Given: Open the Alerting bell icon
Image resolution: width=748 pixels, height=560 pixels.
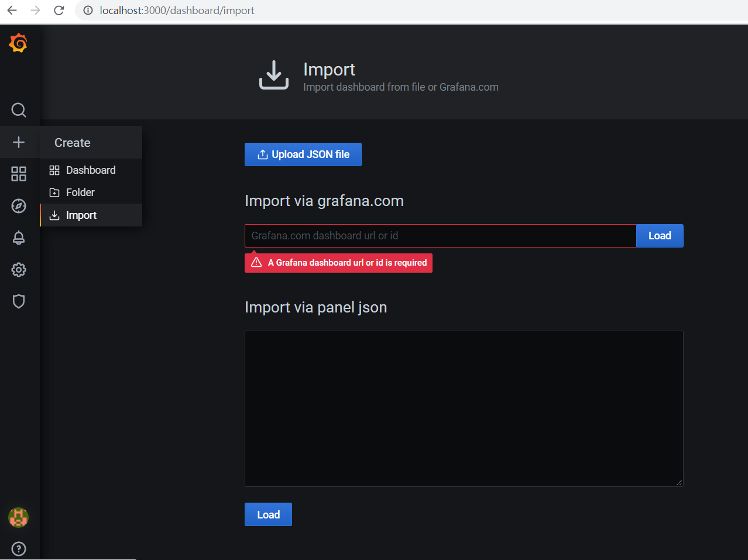Looking at the screenshot, I should click(x=19, y=238).
